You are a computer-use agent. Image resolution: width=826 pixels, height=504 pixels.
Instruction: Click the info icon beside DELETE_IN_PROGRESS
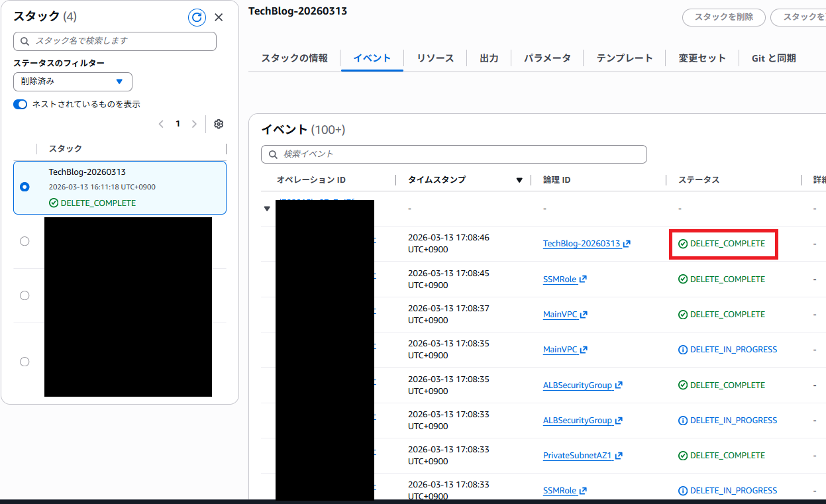tap(683, 349)
